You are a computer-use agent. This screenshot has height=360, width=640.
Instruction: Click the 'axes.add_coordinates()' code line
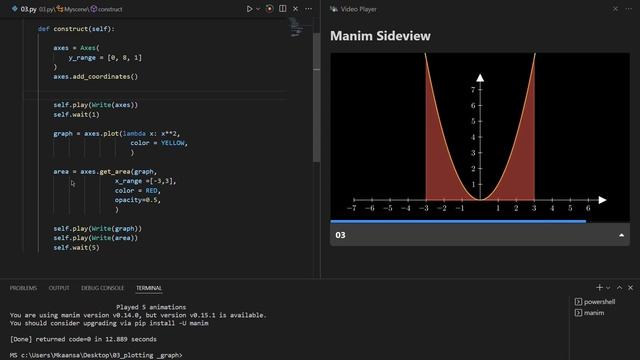[96, 76]
